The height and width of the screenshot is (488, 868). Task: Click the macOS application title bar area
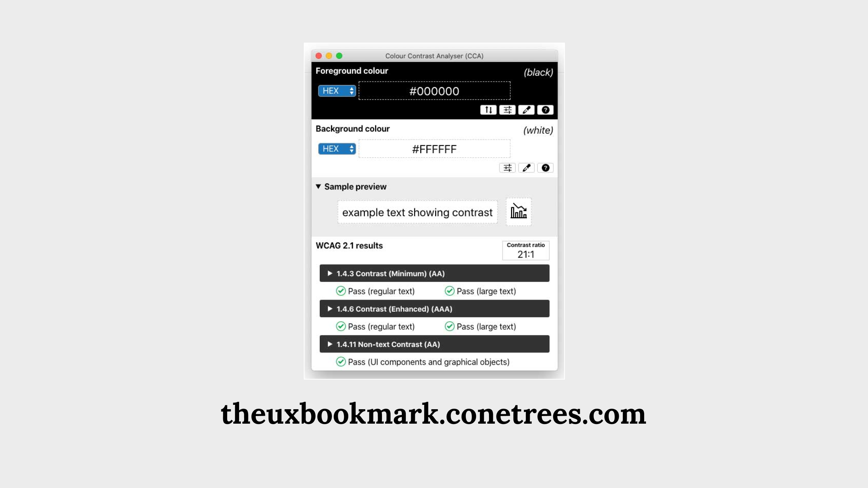[x=434, y=55]
